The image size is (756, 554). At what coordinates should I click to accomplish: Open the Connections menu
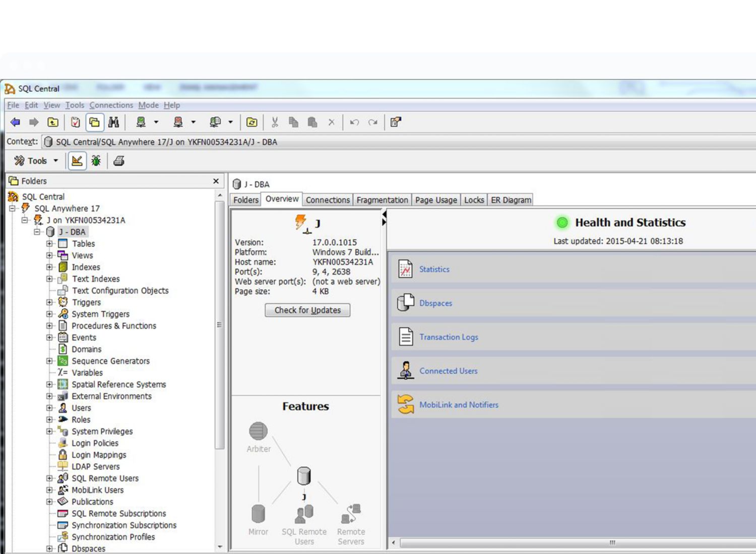111,105
